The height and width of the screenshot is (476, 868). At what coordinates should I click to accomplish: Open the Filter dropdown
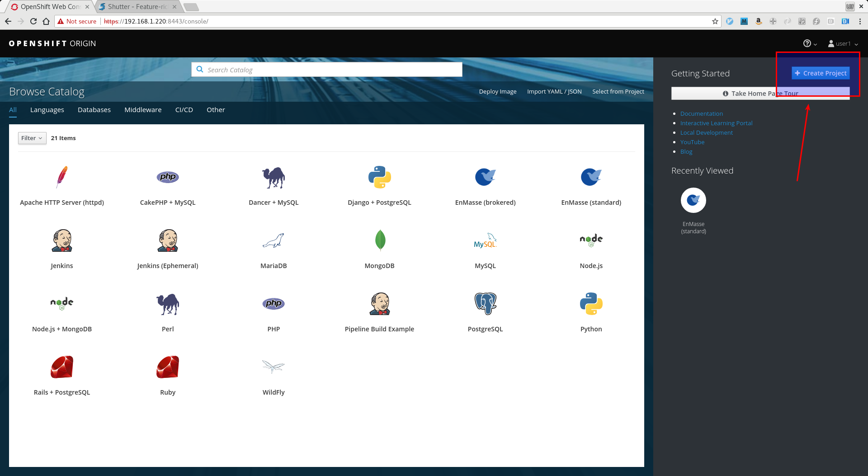(32, 138)
